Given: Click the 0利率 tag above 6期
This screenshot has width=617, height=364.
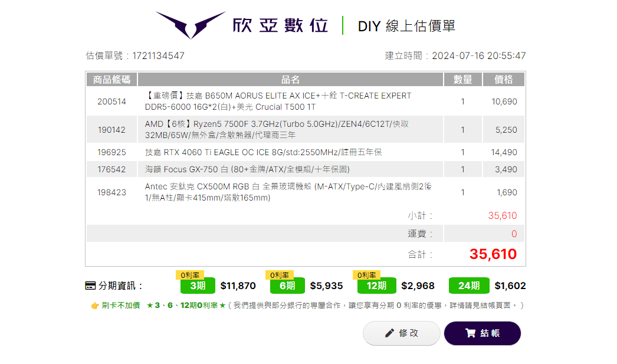Looking at the screenshot, I should pyautogui.click(x=280, y=275).
